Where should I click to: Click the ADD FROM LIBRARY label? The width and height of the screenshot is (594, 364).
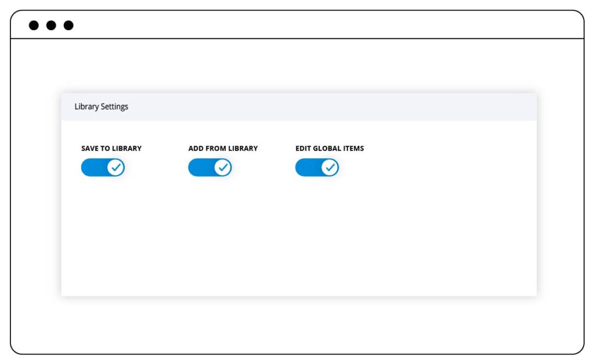click(x=223, y=148)
